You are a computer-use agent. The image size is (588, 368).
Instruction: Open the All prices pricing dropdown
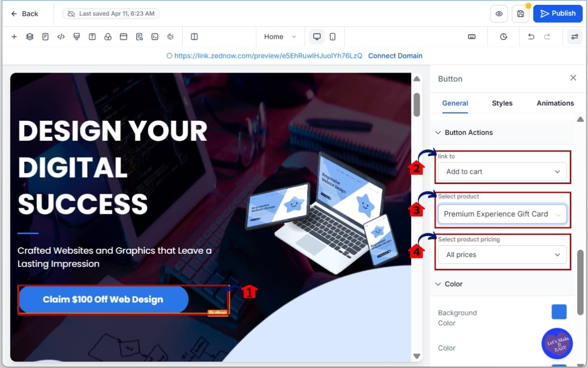coord(503,255)
